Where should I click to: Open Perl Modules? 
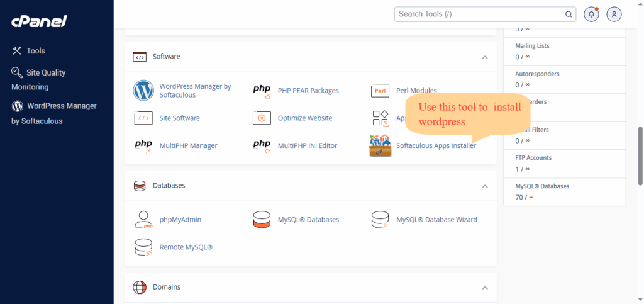pyautogui.click(x=416, y=91)
